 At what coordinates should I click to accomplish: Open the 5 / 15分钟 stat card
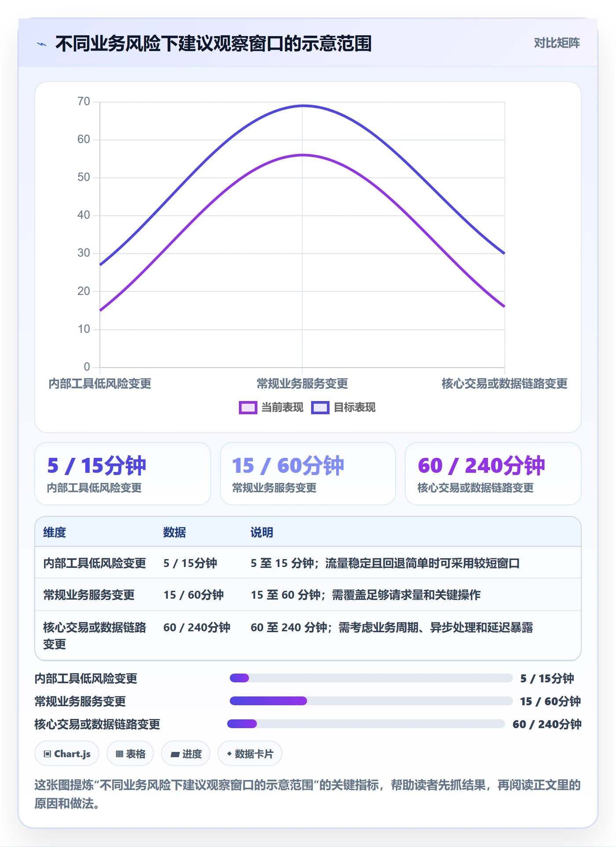(x=123, y=474)
